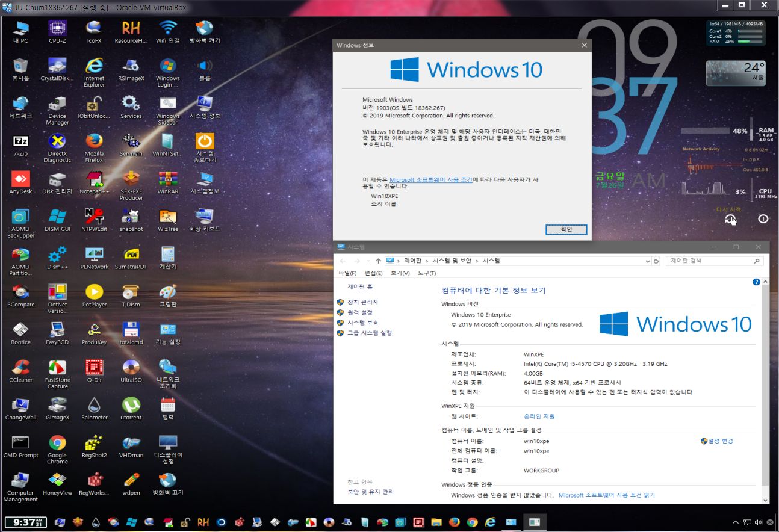Open the VHDman desktop icon
This screenshot has width=779, height=532.
click(x=131, y=447)
